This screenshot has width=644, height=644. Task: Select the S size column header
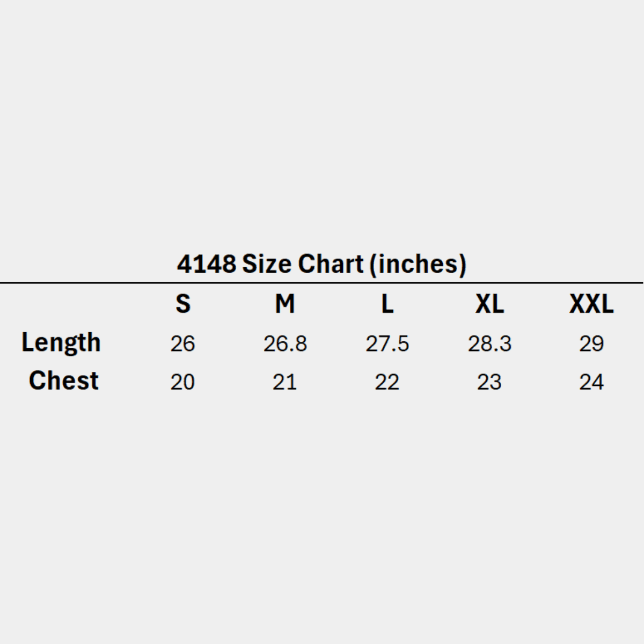pyautogui.click(x=183, y=304)
